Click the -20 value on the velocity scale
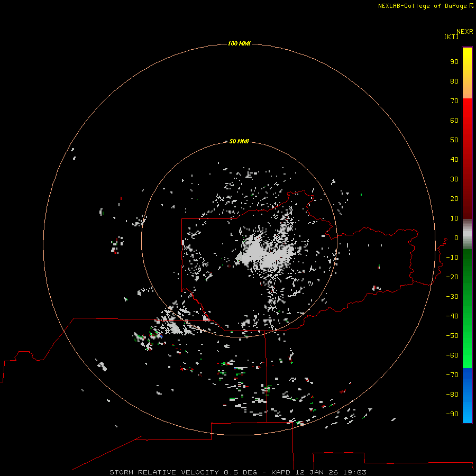The image size is (476, 476). (x=452, y=277)
